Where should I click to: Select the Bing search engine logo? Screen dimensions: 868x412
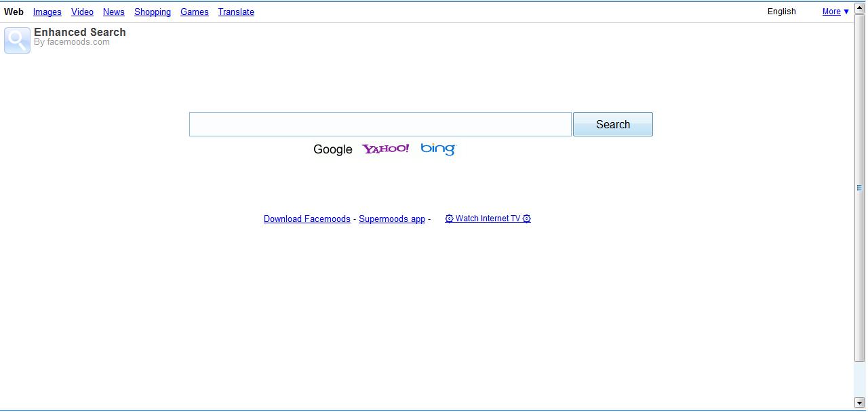click(x=438, y=149)
